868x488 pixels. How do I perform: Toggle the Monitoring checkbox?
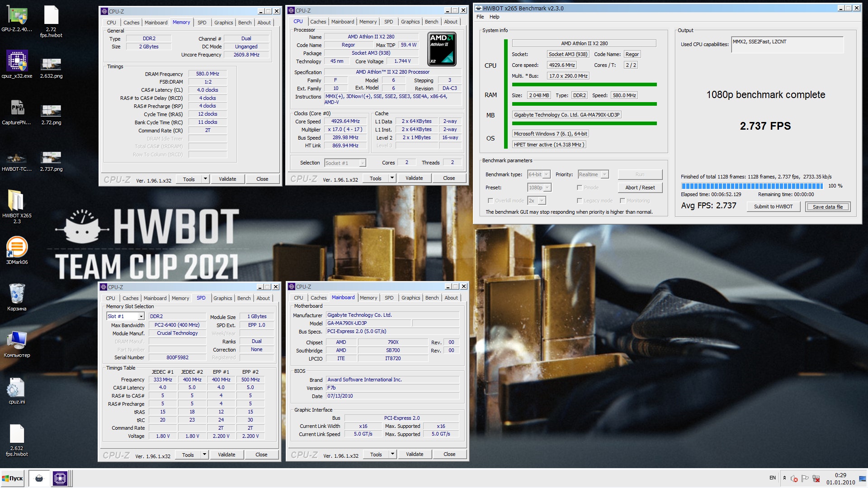click(623, 201)
